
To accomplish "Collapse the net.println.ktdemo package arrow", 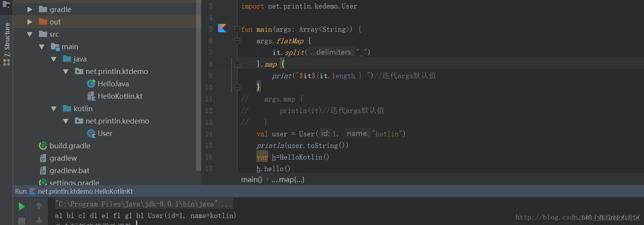I will tap(66, 71).
